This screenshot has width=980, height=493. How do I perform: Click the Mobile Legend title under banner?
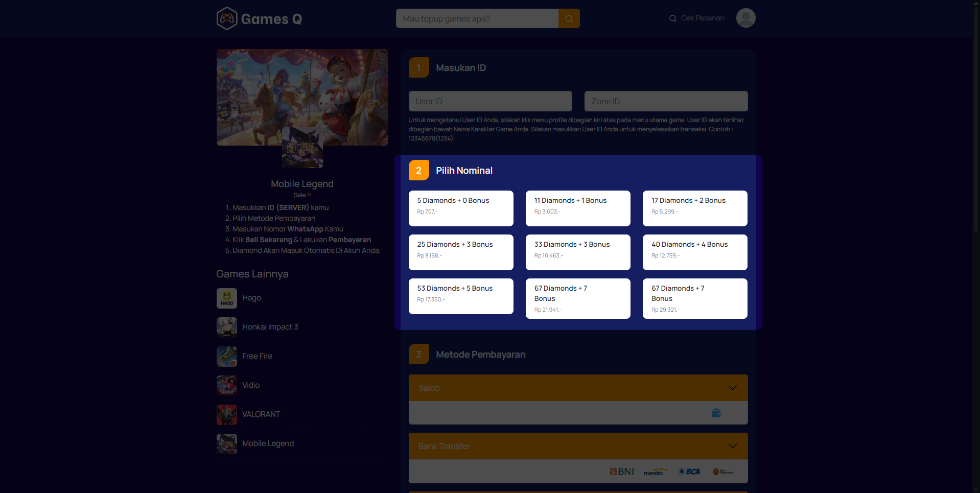(x=302, y=184)
